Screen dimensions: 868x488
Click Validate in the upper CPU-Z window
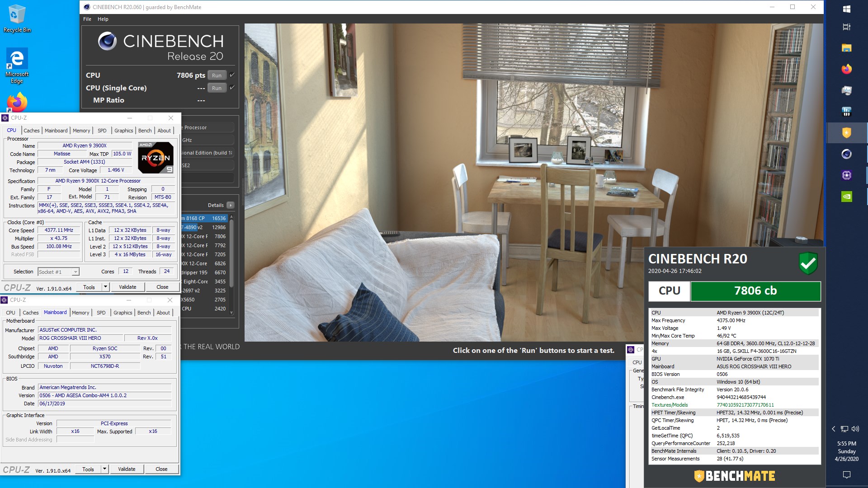tap(127, 287)
